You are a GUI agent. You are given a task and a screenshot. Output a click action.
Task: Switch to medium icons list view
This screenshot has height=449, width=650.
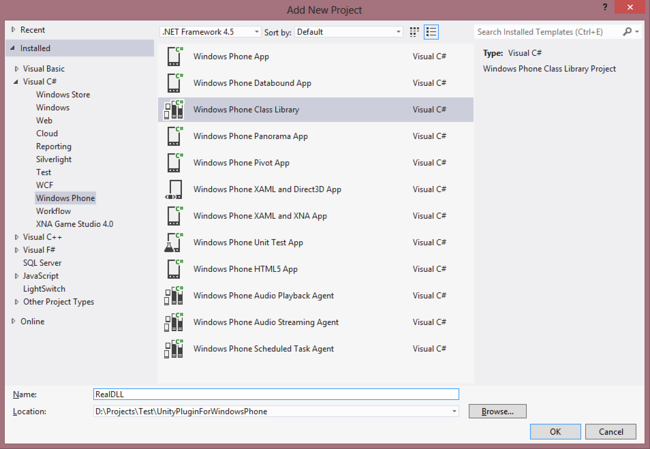tap(431, 32)
